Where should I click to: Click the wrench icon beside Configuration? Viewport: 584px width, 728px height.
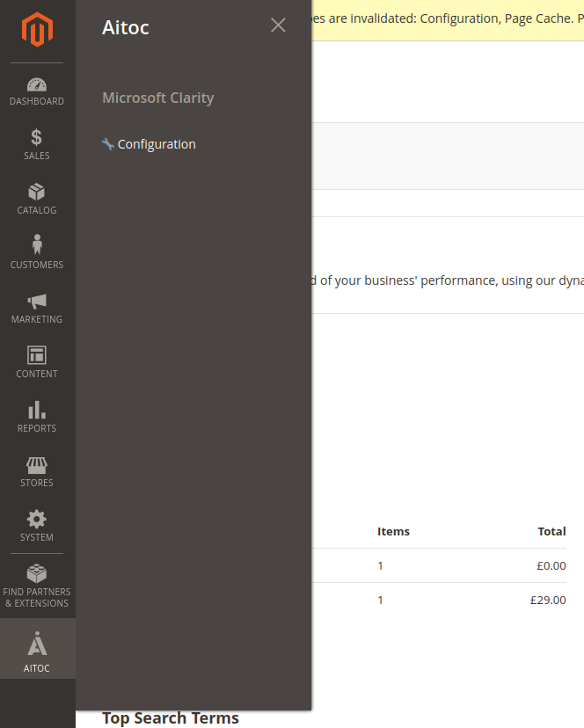pyautogui.click(x=108, y=144)
